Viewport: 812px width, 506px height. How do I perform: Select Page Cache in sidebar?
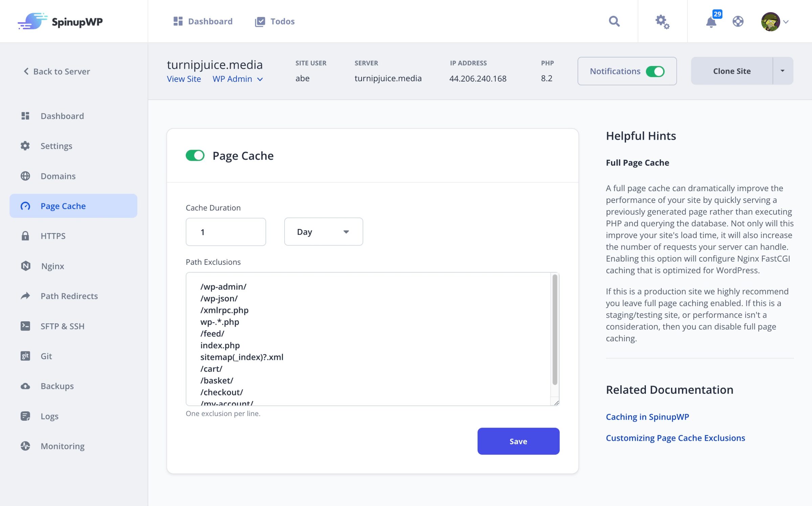[73, 206]
